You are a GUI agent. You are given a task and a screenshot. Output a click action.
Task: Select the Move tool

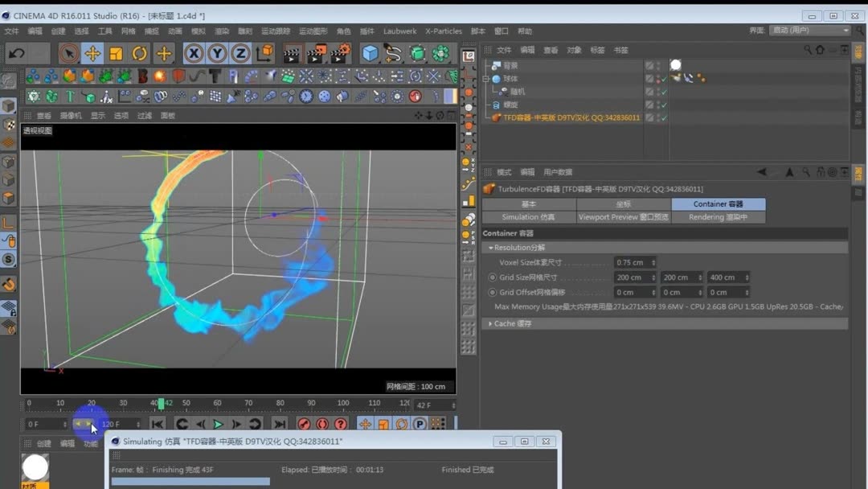tap(92, 53)
